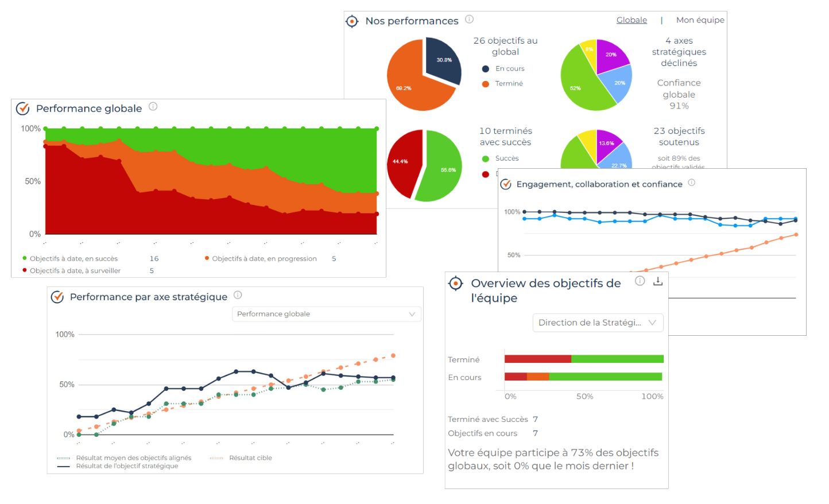Toggle the Succès legend item
The width and height of the screenshot is (829, 504).
pyautogui.click(x=500, y=158)
